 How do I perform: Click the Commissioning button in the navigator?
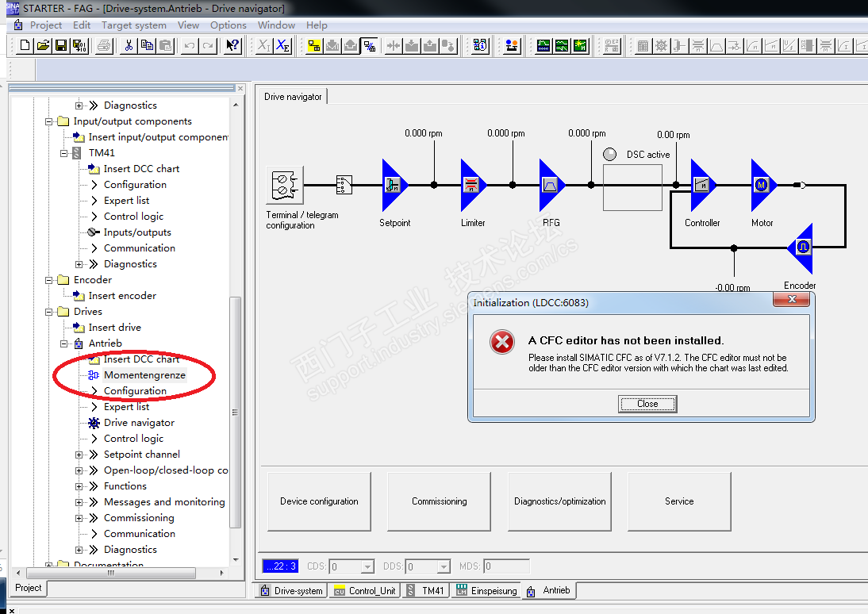(x=439, y=501)
